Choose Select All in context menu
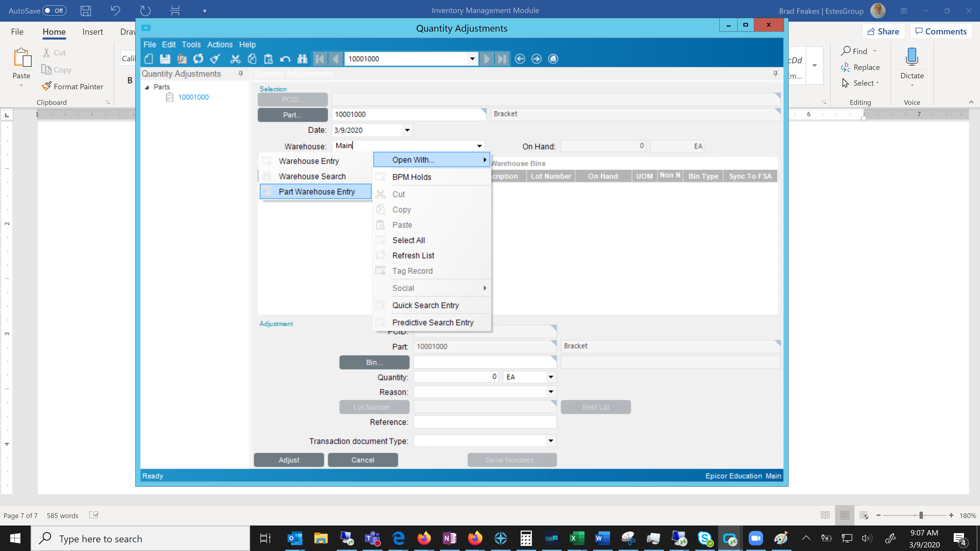 point(432,240)
